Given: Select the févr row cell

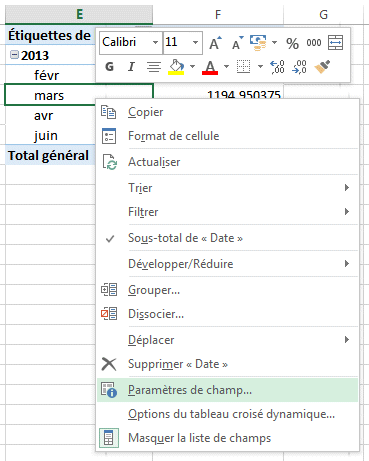Looking at the screenshot, I should (x=50, y=75).
